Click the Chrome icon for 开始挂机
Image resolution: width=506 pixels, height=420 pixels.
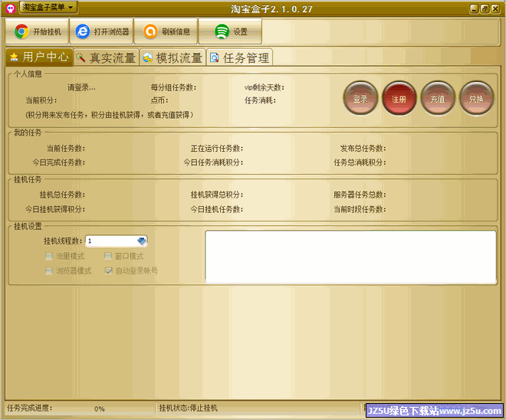[x=21, y=31]
